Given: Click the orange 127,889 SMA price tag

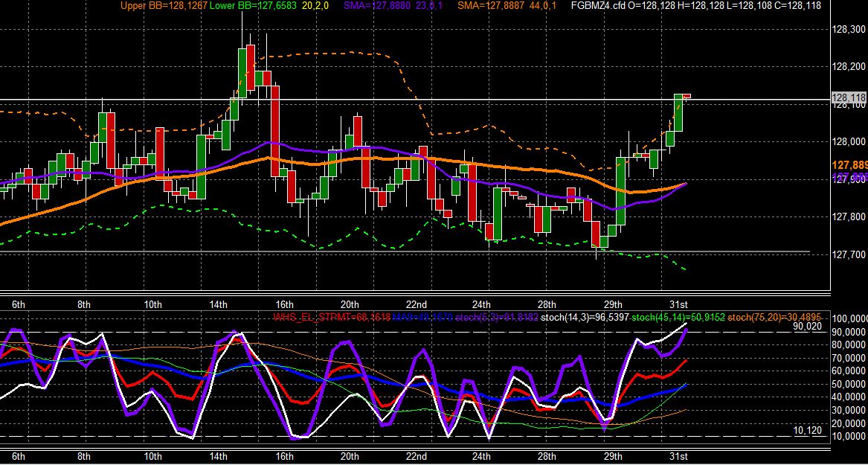Looking at the screenshot, I should [x=849, y=165].
